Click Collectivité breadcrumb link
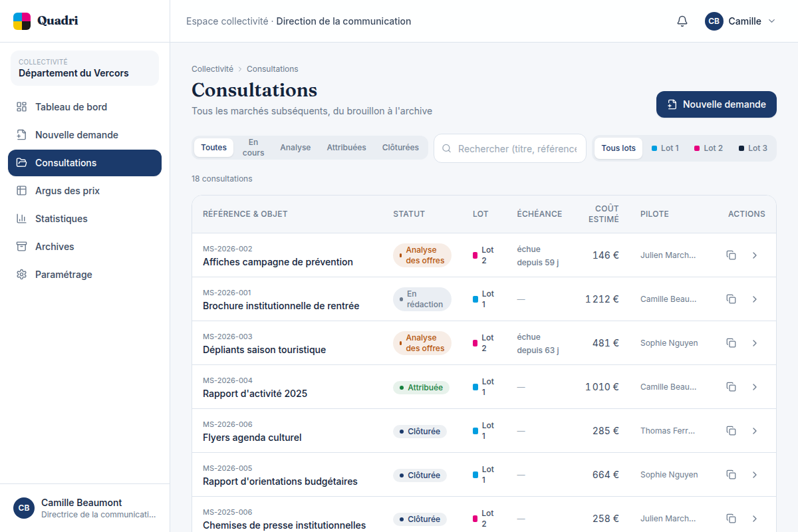Image resolution: width=798 pixels, height=532 pixels. click(212, 69)
